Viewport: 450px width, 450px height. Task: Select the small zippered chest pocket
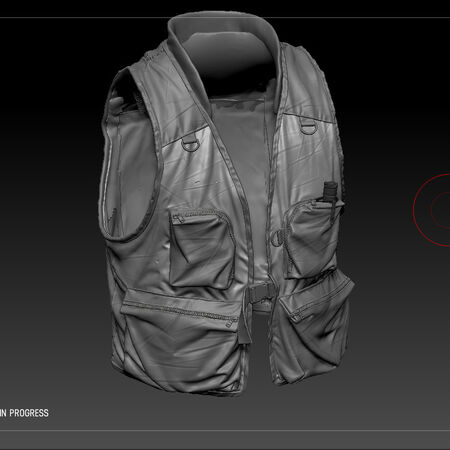pos(201,248)
